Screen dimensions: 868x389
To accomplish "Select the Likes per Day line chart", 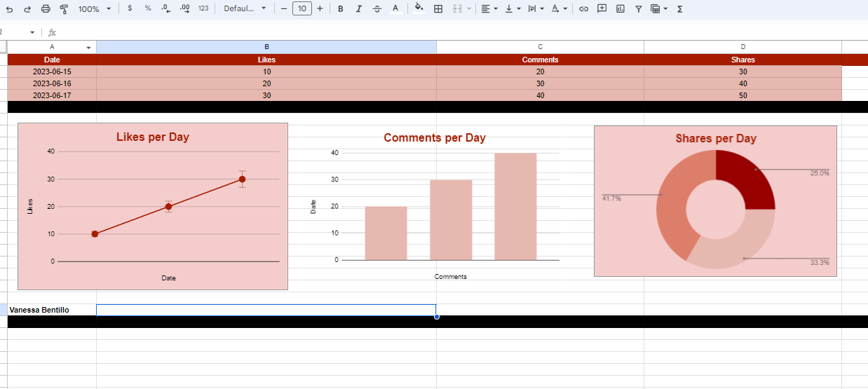I will coord(153,206).
